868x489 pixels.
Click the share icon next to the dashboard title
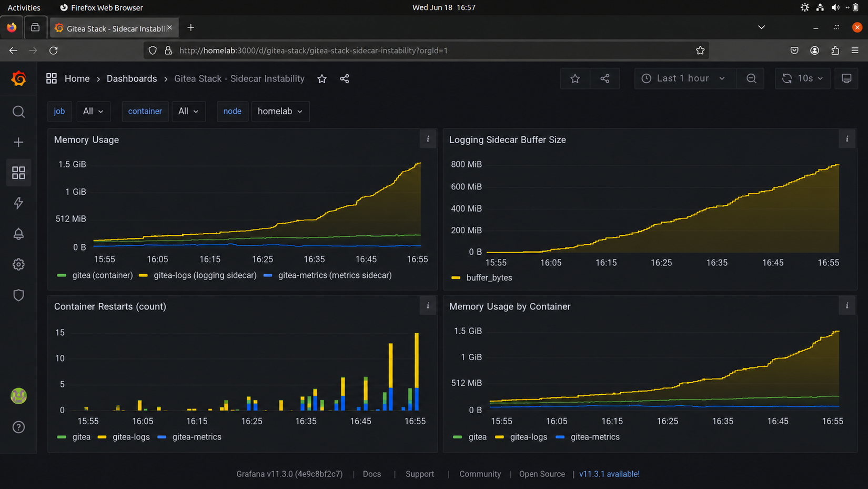click(x=345, y=79)
